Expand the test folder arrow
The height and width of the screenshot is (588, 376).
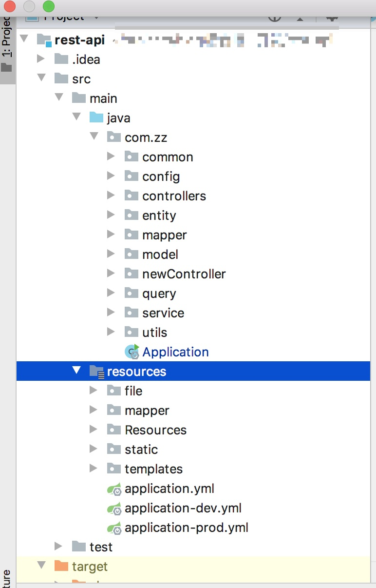(x=58, y=546)
